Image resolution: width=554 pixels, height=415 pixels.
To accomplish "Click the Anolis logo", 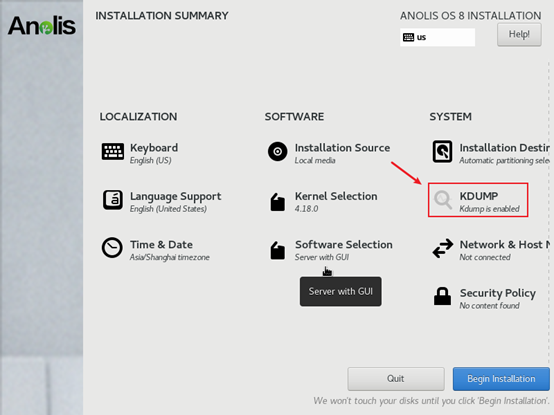I will click(x=42, y=26).
